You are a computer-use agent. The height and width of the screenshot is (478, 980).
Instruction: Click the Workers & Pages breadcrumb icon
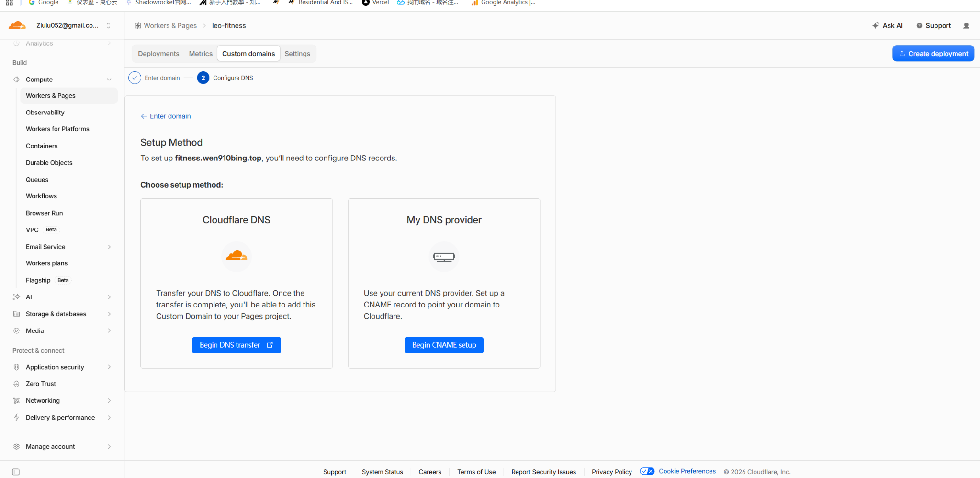138,26
